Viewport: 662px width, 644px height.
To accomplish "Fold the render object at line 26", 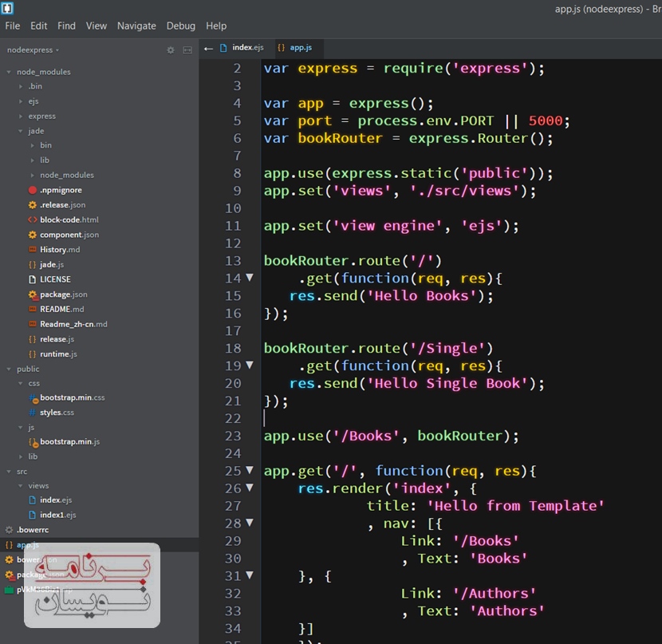I will [x=250, y=488].
